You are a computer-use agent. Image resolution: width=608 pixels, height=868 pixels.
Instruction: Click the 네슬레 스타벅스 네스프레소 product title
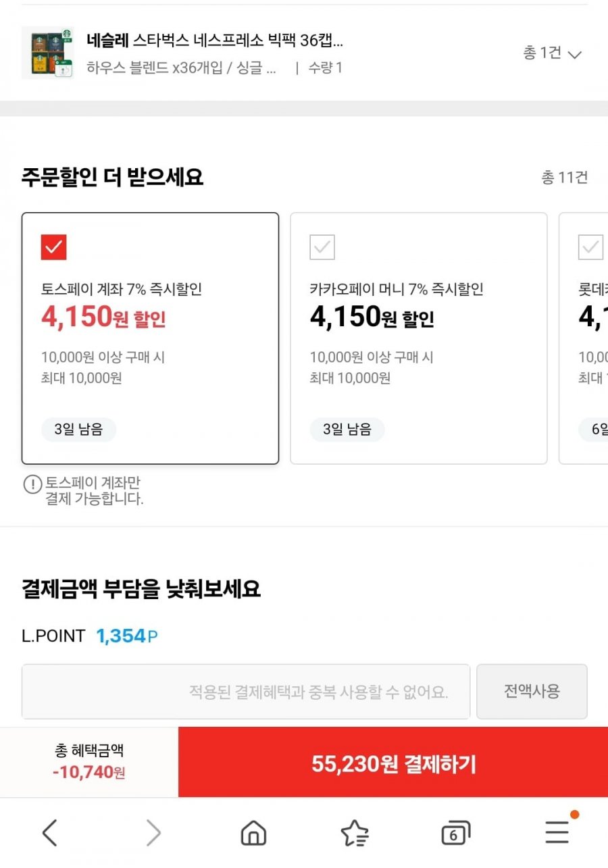[x=215, y=41]
